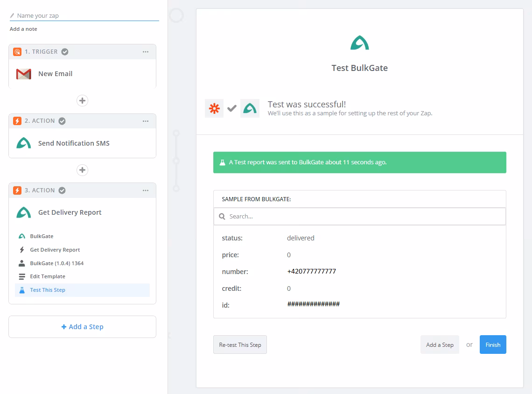This screenshot has width=532, height=394.
Task: Click the 'delivered' status value
Action: click(x=301, y=238)
